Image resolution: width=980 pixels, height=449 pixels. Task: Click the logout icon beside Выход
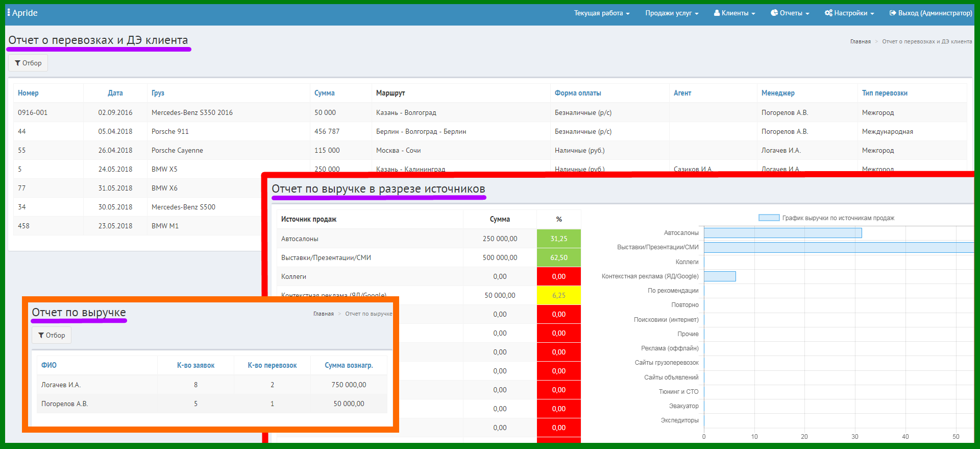[893, 13]
